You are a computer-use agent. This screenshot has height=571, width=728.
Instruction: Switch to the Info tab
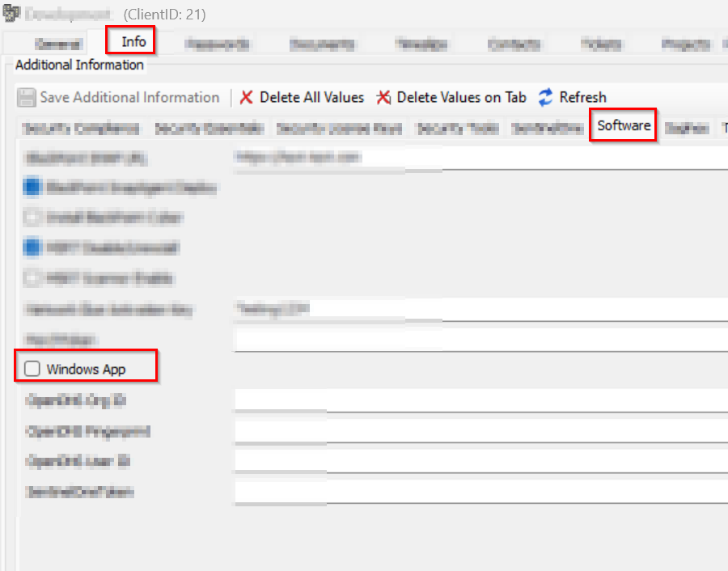click(133, 41)
